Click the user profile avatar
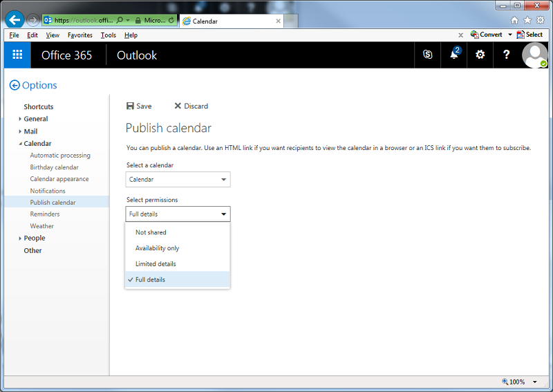The width and height of the screenshot is (553, 392). [x=534, y=55]
